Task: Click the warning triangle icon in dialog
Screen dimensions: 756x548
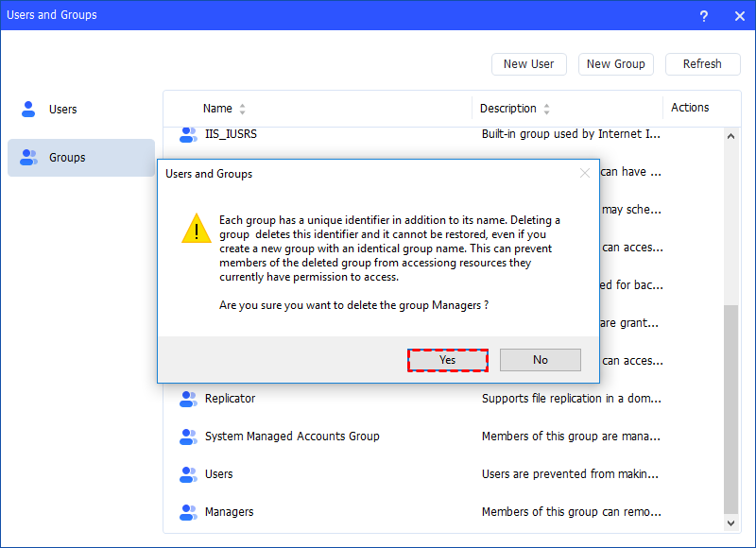Action: coord(197,229)
